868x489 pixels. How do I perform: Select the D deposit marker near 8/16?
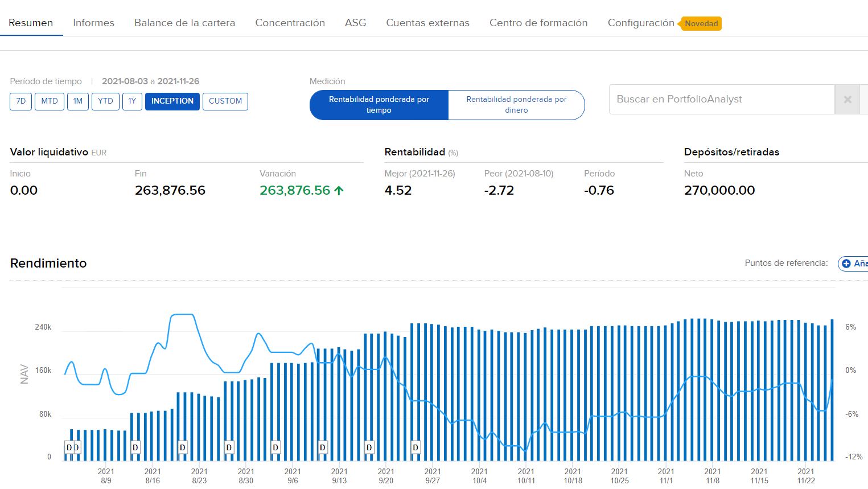135,447
